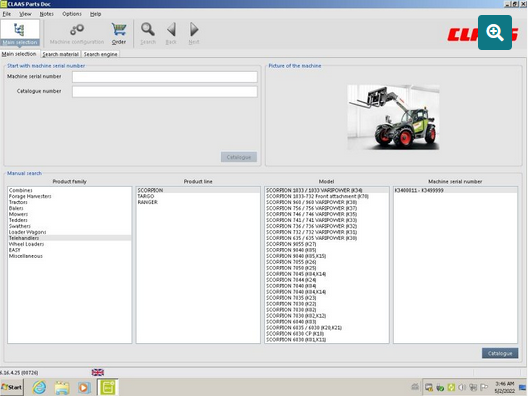
Task: Click the blue Catalogue button at bottom right
Action: tap(500, 353)
